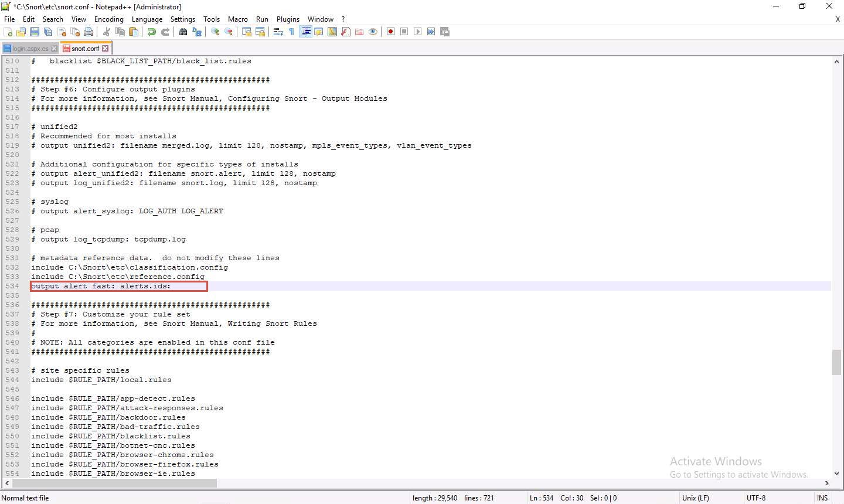
Task: Open the Settings menu
Action: tap(183, 19)
